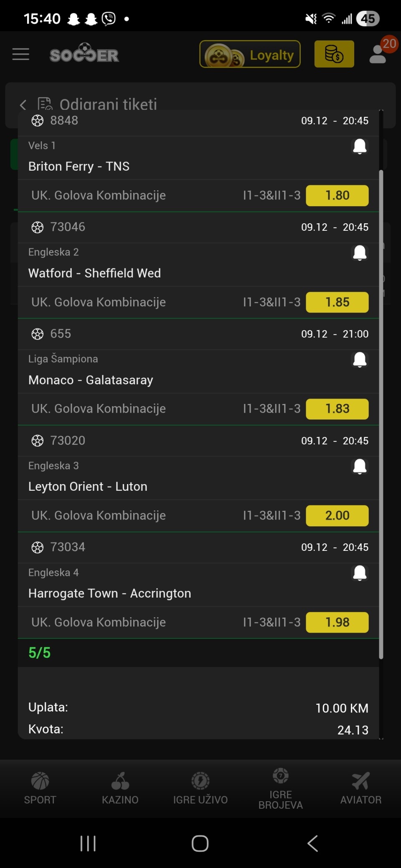Switch to the SPORT tab
401x868 pixels.
click(x=40, y=787)
